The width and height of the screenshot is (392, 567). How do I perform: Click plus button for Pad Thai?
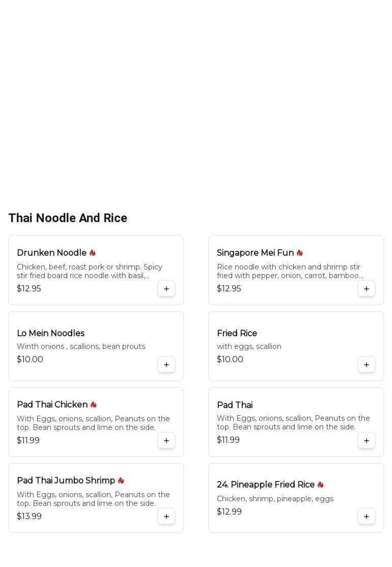pyautogui.click(x=367, y=441)
